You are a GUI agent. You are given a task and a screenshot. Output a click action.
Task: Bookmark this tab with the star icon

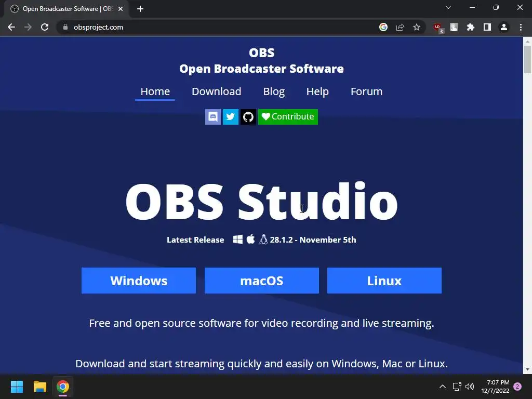(x=417, y=27)
